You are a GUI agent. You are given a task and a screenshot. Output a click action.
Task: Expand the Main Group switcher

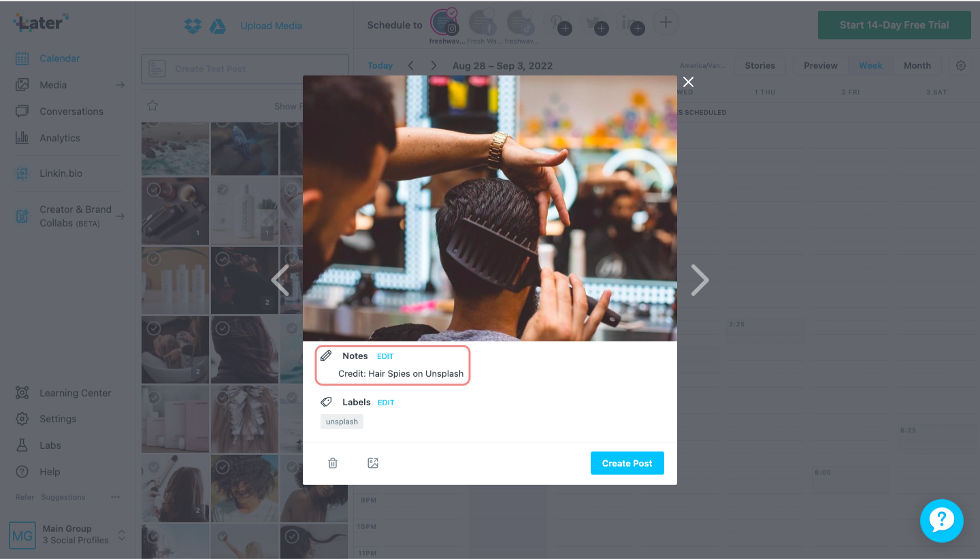(122, 535)
